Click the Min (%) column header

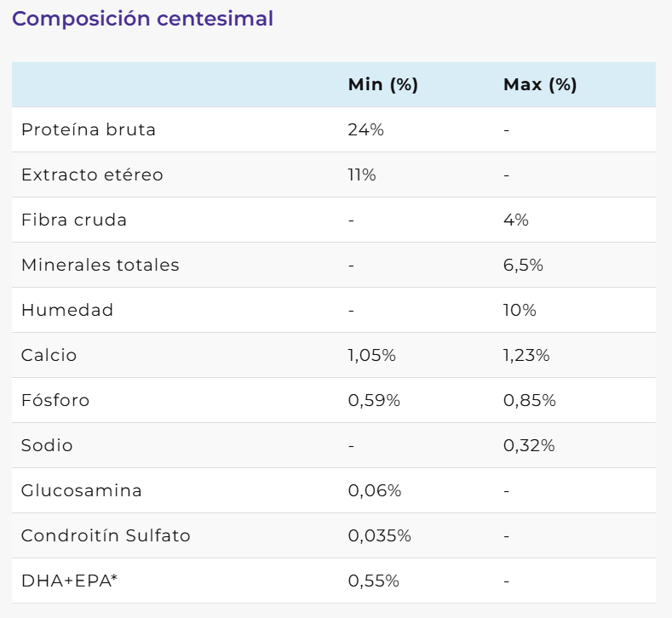click(x=382, y=84)
